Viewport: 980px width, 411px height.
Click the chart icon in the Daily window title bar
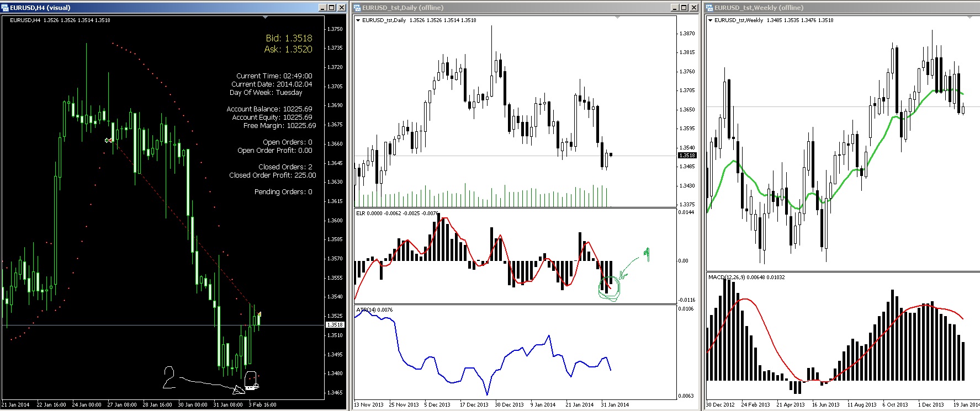pos(357,7)
